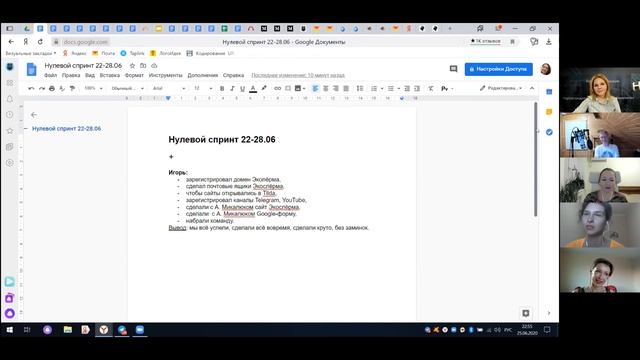640x360 pixels.
Task: Open last edit version history link
Action: (298, 76)
